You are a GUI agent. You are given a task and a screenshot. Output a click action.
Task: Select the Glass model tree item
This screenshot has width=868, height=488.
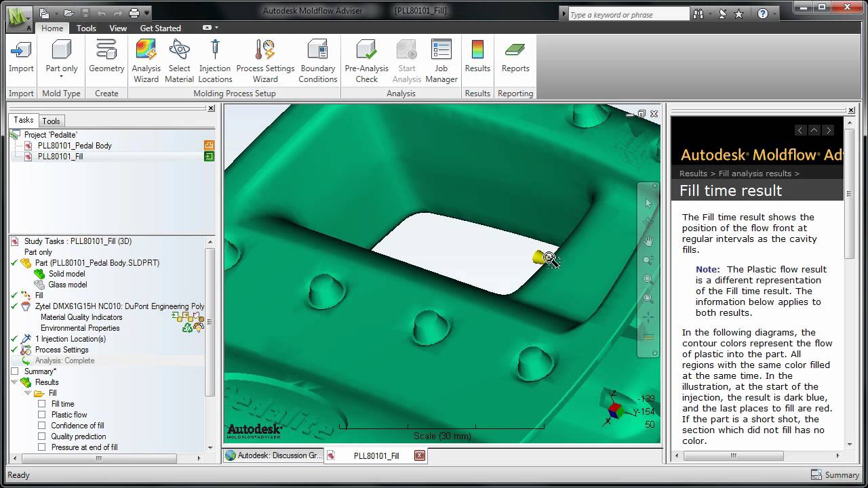tap(67, 285)
